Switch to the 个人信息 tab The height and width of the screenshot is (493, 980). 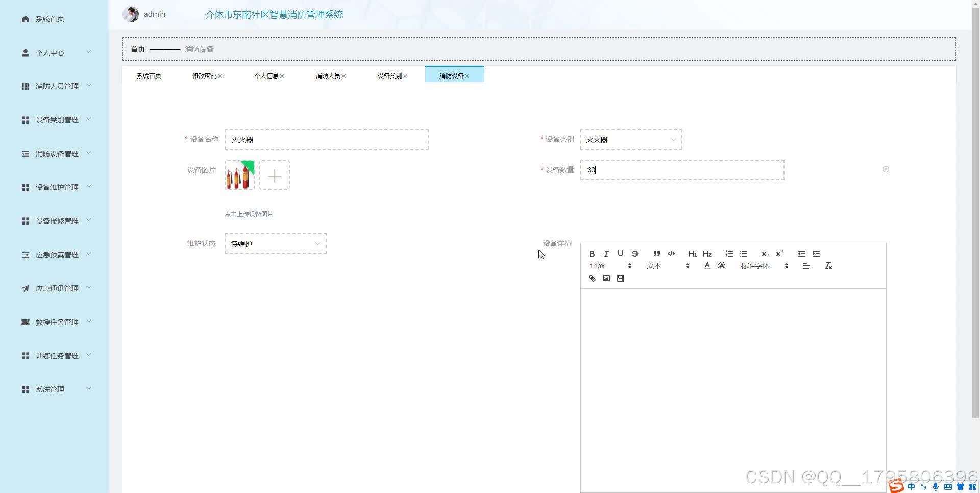(267, 75)
